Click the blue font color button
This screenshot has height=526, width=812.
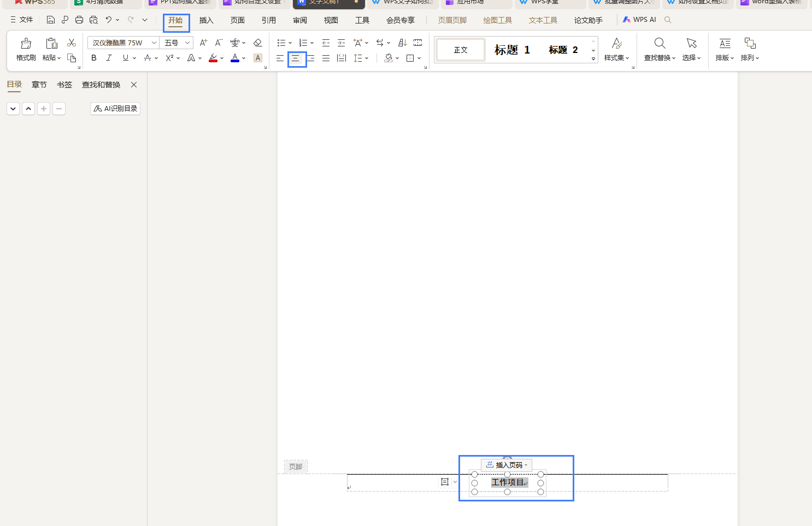pyautogui.click(x=235, y=58)
